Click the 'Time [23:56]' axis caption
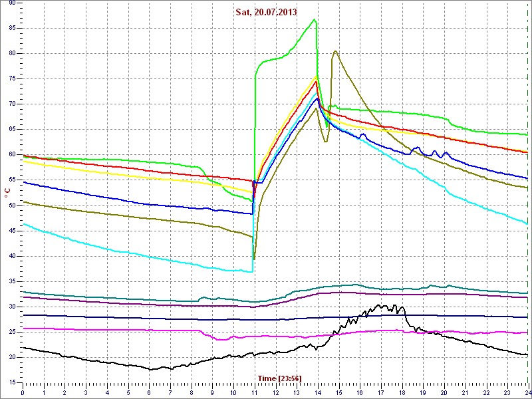The width and height of the screenshot is (532, 399). click(279, 378)
